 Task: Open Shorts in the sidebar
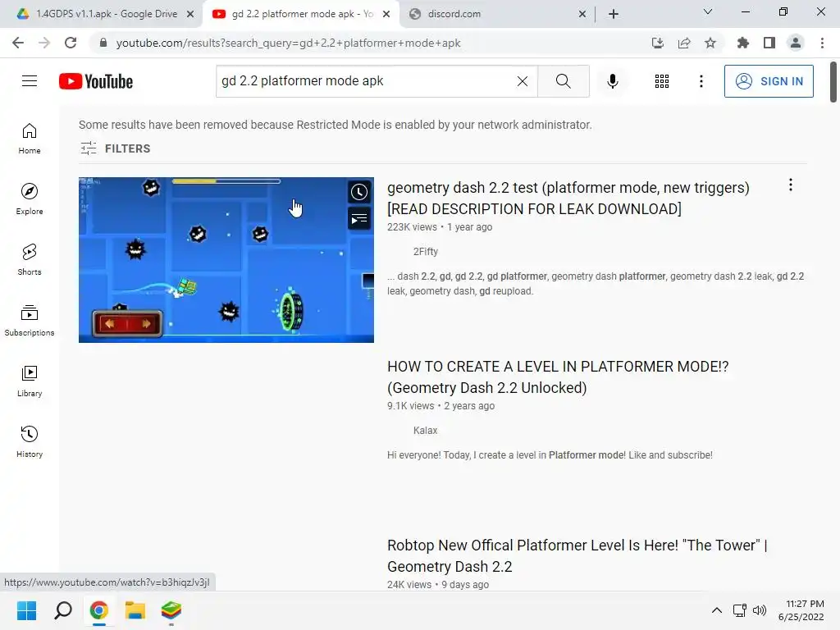click(30, 260)
